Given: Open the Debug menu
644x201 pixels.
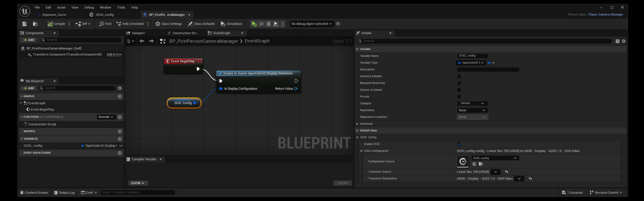Looking at the screenshot, I should point(89,7).
